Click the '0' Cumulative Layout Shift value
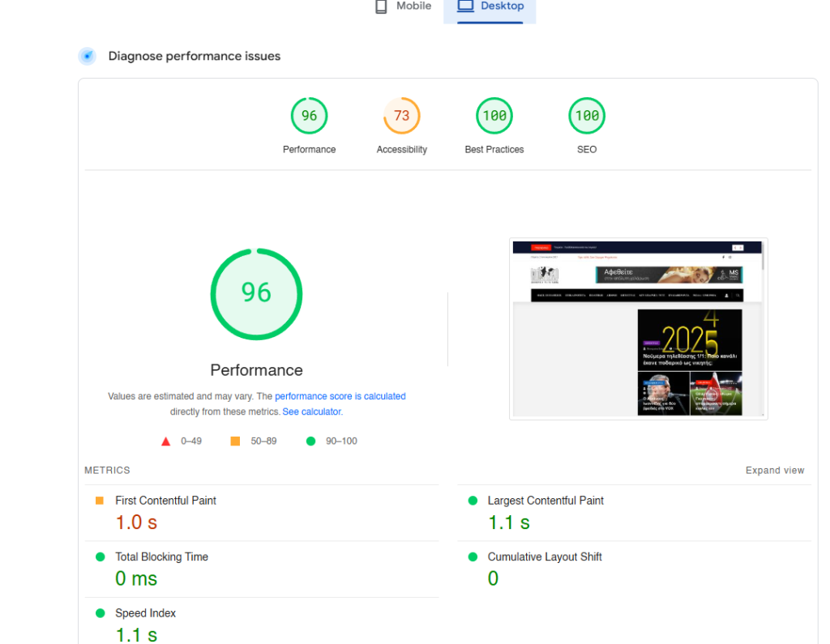The height and width of the screenshot is (644, 830). (493, 579)
